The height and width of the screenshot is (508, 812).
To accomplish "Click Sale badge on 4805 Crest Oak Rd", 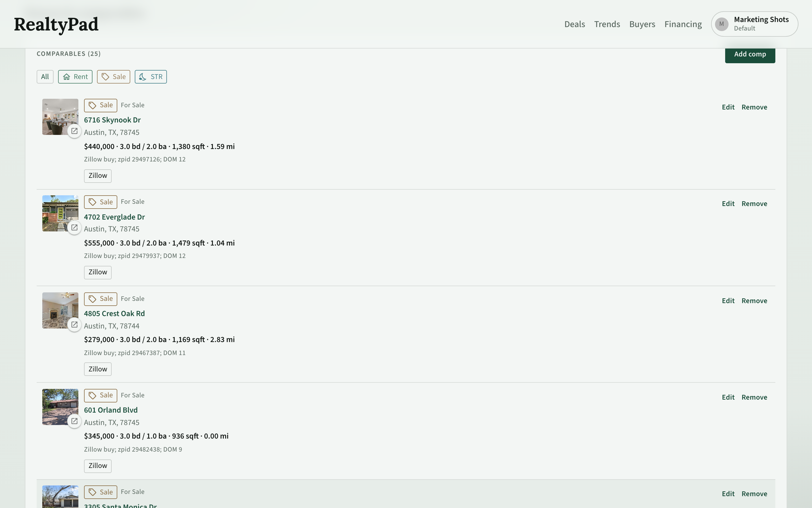I will click(100, 299).
